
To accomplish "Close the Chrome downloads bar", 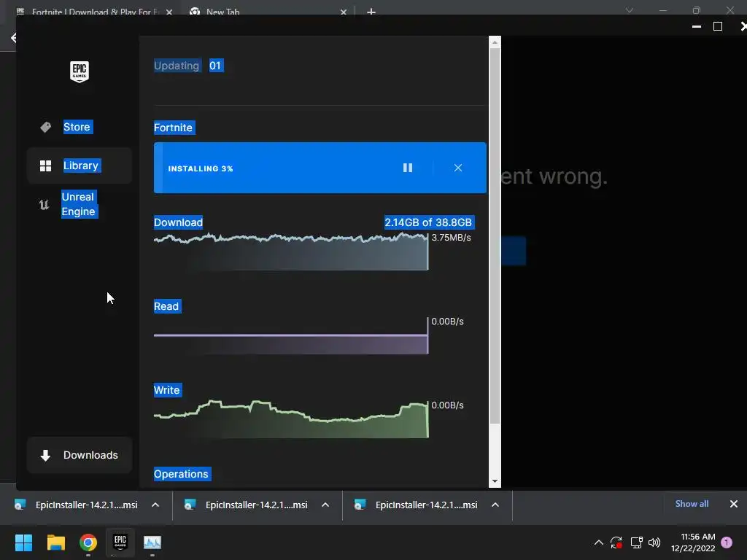I will (x=734, y=504).
